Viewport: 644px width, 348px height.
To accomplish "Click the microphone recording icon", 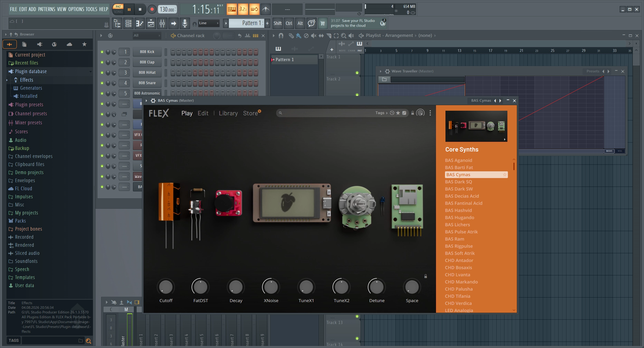I will coord(185,23).
